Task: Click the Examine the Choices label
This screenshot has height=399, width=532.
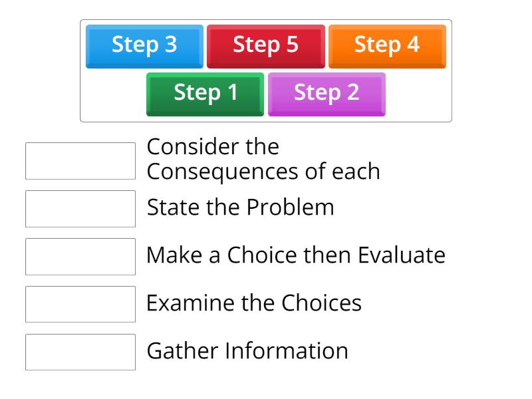Action: (x=253, y=303)
